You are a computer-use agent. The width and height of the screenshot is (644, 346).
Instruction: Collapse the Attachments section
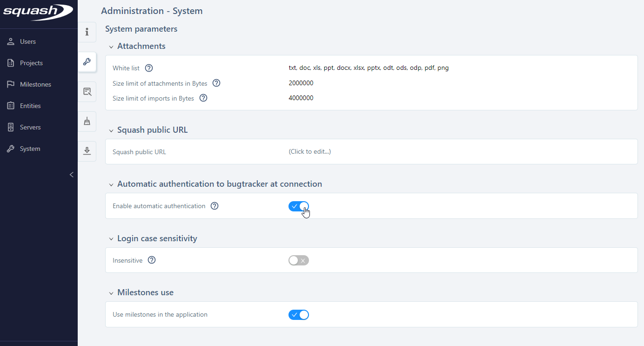pos(111,47)
